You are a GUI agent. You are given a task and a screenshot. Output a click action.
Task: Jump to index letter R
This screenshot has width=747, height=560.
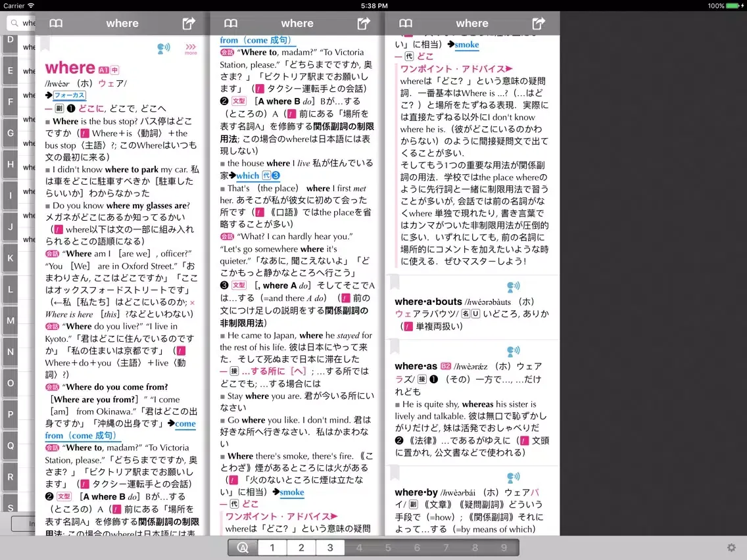(x=10, y=477)
